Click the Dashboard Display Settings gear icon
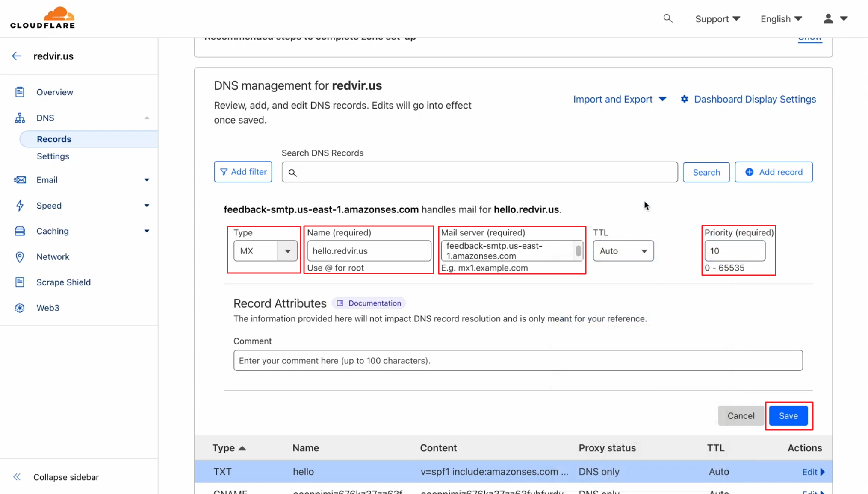Viewport: 868px width, 494px height. pos(685,99)
